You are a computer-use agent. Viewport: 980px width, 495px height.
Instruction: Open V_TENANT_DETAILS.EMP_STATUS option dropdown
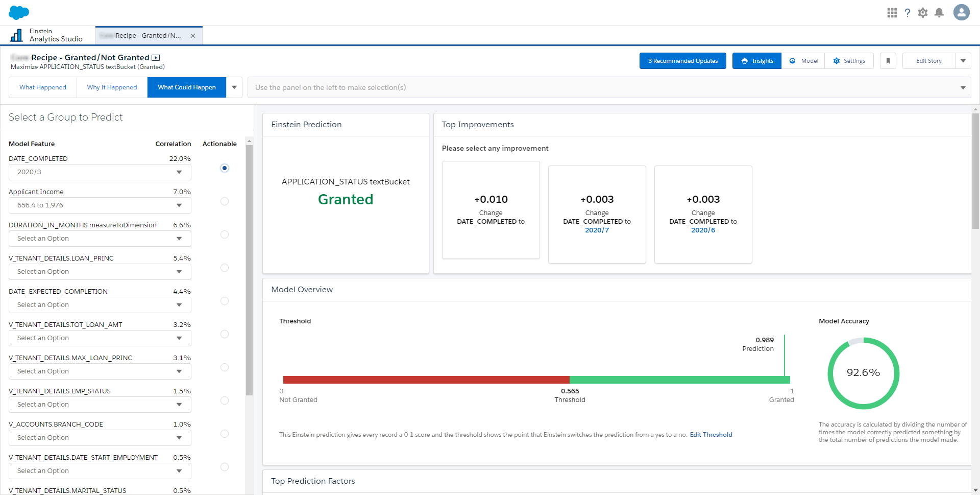coord(100,405)
